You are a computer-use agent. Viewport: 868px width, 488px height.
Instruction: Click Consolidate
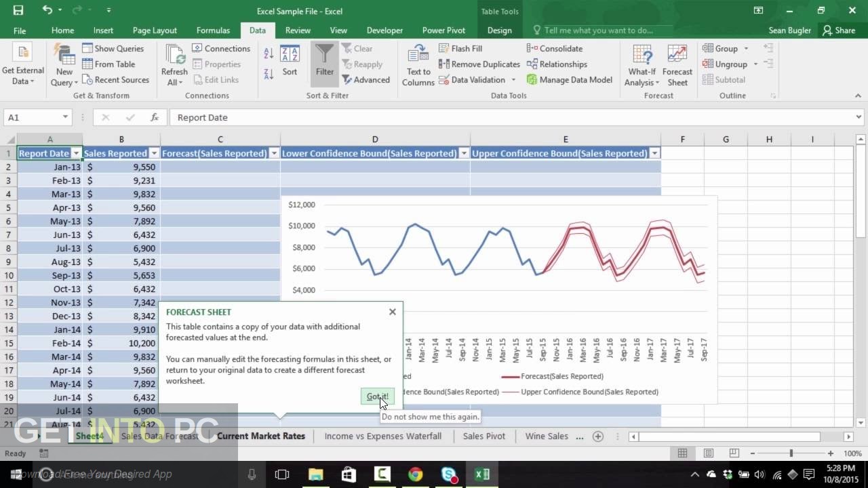point(555,48)
